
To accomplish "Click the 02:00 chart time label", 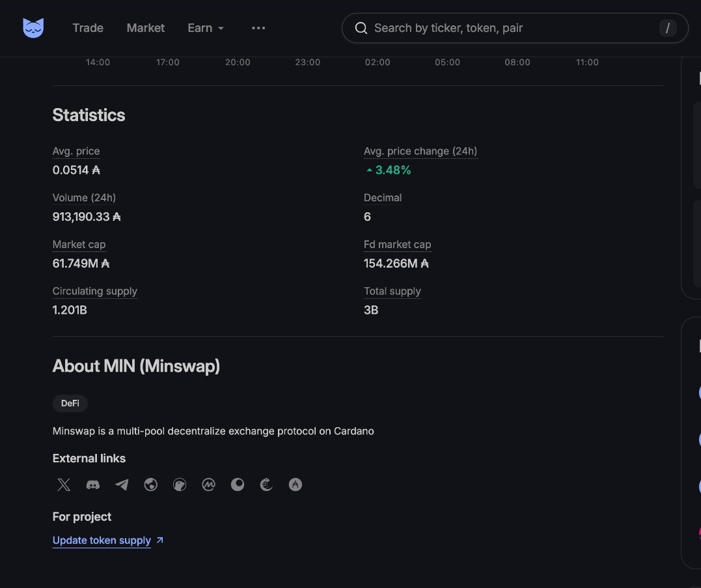I will coord(378,62).
